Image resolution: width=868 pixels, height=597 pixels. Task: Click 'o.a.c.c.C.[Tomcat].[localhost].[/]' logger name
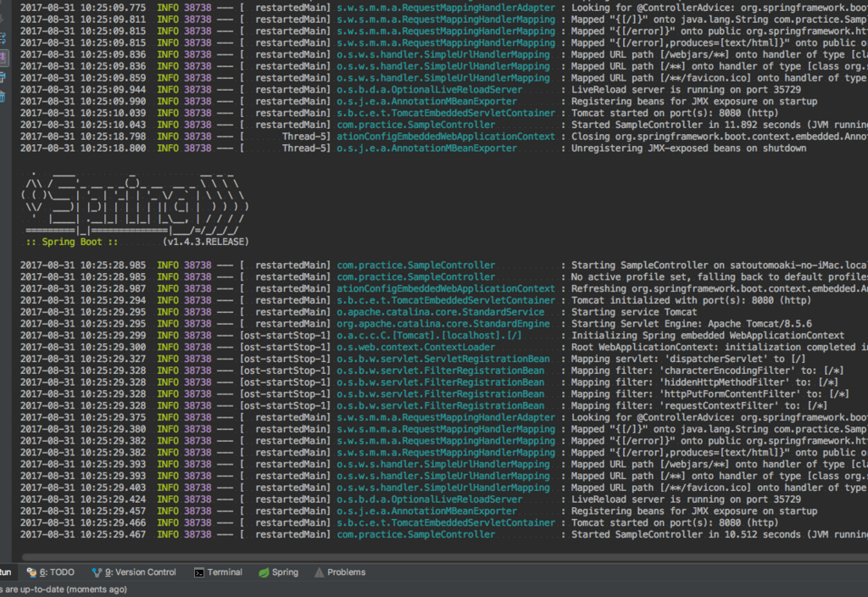click(429, 335)
